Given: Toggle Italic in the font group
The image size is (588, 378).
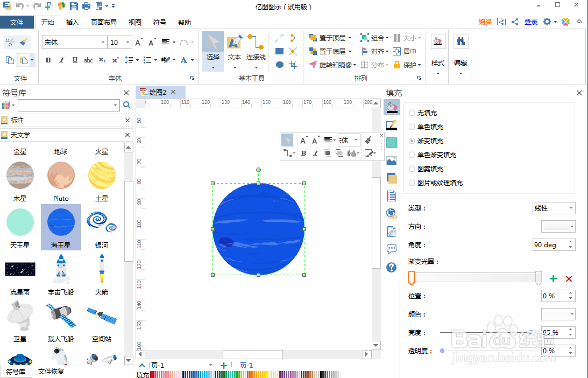Looking at the screenshot, I should [61, 60].
